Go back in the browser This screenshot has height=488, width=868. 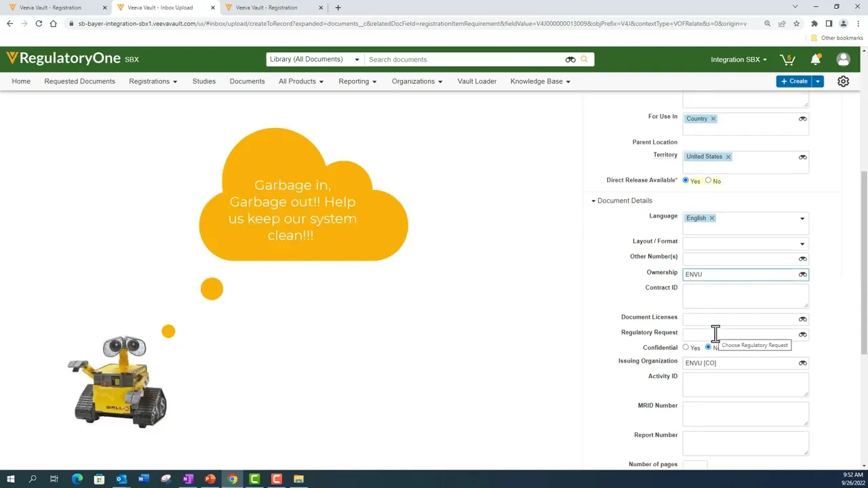[9, 24]
